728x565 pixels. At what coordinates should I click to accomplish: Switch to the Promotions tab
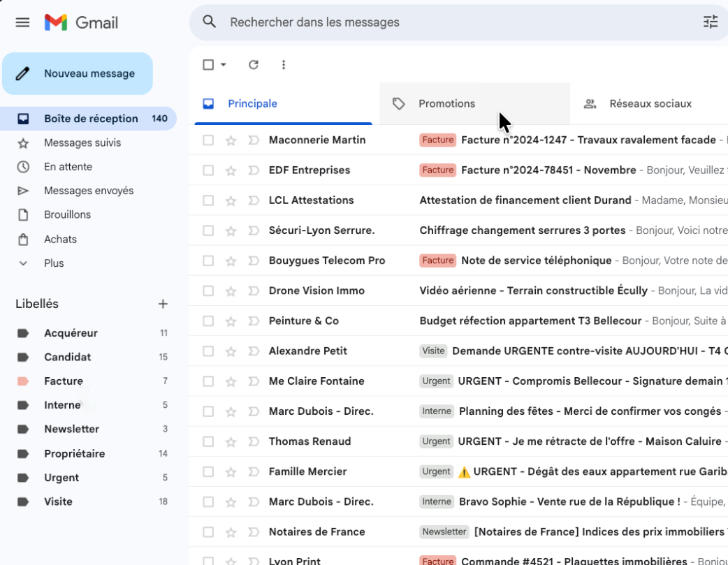point(446,104)
